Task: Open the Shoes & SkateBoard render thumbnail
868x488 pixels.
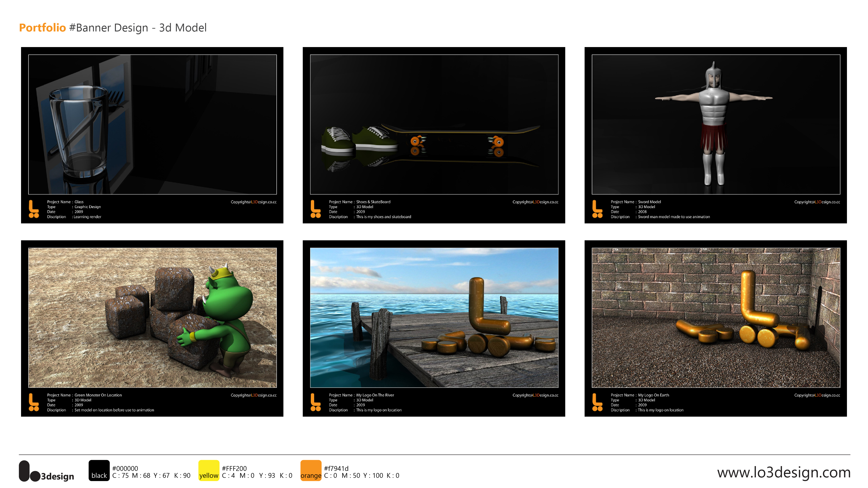Action: click(434, 124)
